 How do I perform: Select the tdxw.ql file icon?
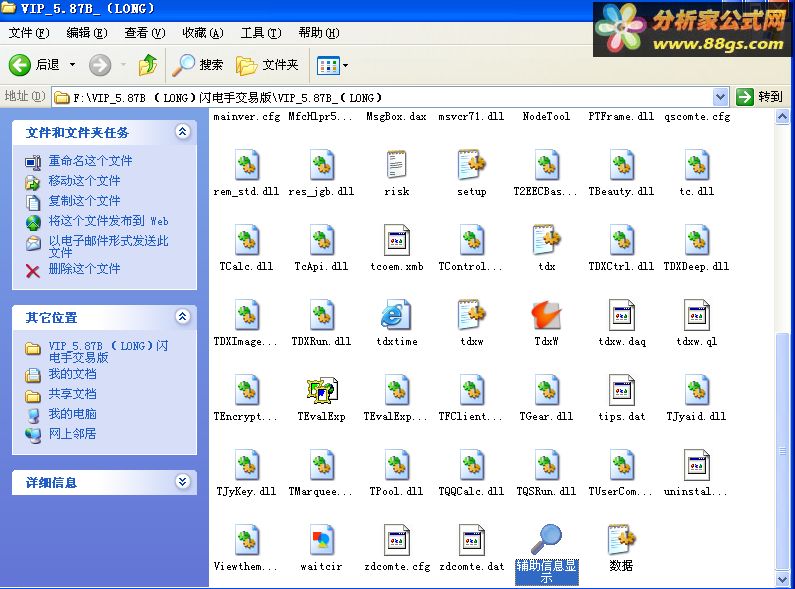[697, 315]
